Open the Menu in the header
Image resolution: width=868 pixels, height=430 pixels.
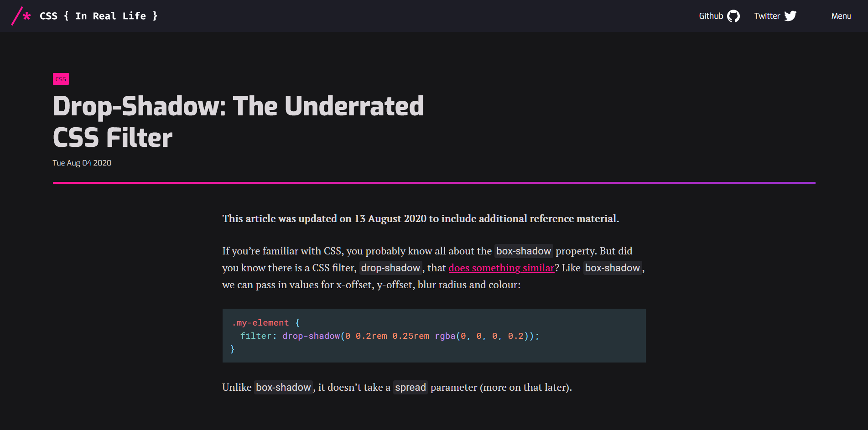click(841, 16)
